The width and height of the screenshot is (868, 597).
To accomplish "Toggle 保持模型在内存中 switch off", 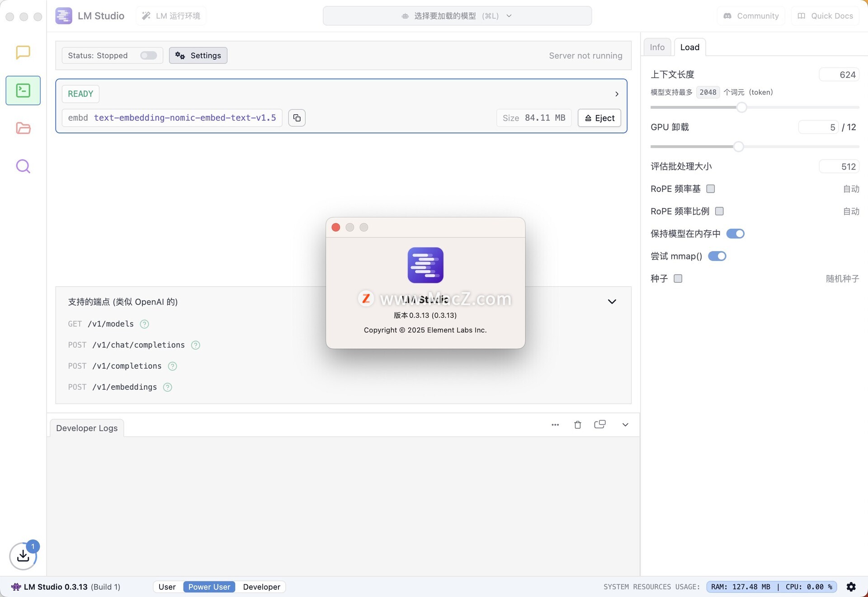I will [x=735, y=233].
